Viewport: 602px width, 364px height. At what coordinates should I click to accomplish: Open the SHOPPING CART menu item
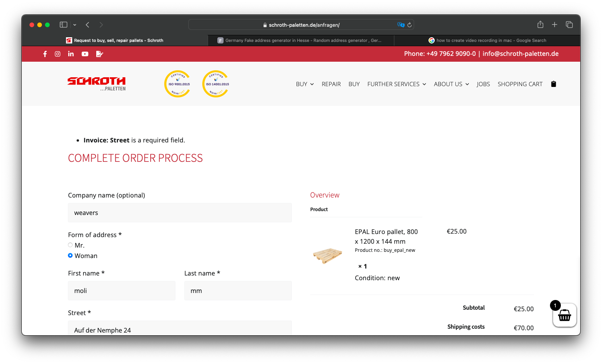pos(520,84)
